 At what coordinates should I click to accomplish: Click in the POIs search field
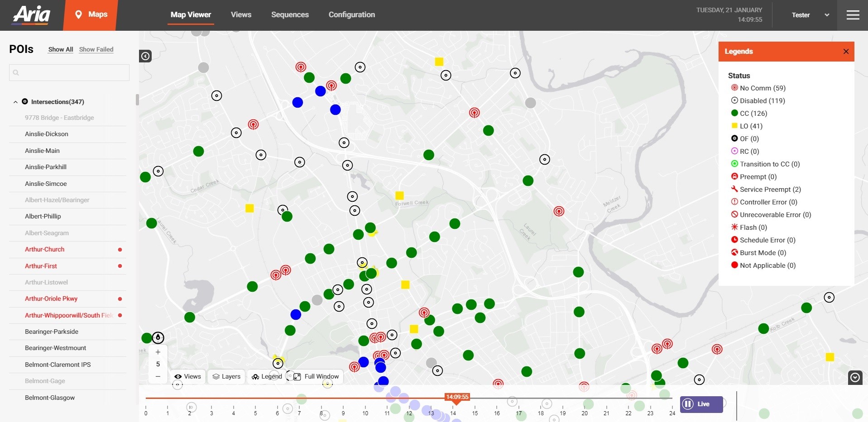(69, 72)
